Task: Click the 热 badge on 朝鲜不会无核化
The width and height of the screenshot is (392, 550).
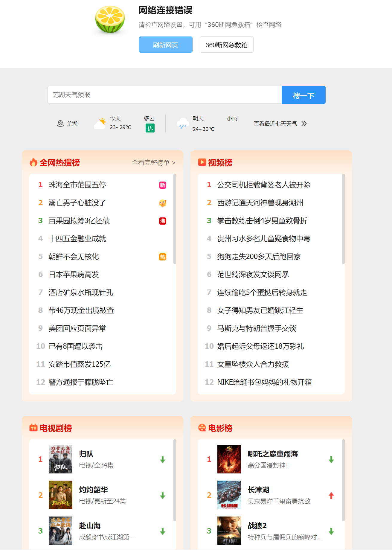Action: coord(163,257)
